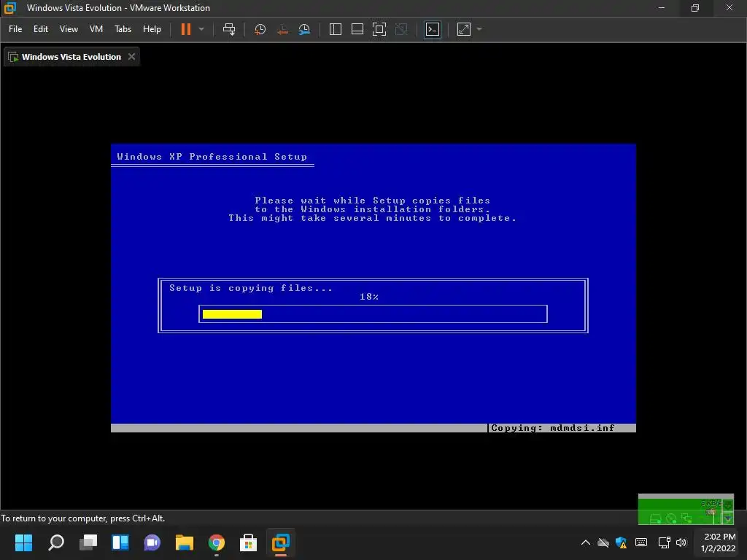This screenshot has height=560, width=747.
Task: Take a snapshot of this virtual machine
Action: [x=260, y=29]
